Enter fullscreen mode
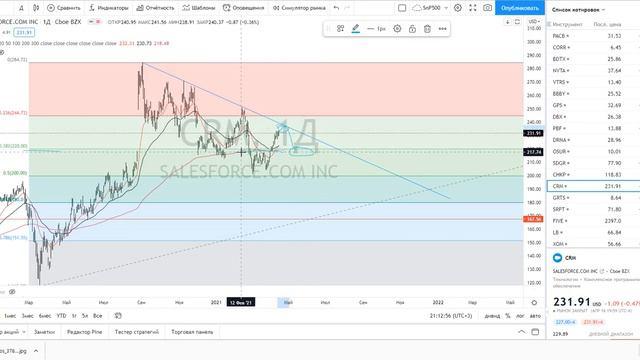The image size is (640, 360). pos(473,8)
